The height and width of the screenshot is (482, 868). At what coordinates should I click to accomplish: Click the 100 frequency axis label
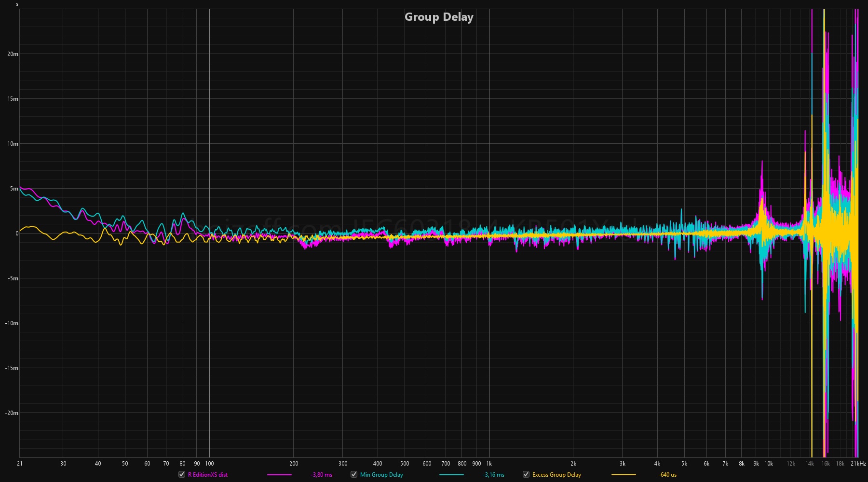209,464
